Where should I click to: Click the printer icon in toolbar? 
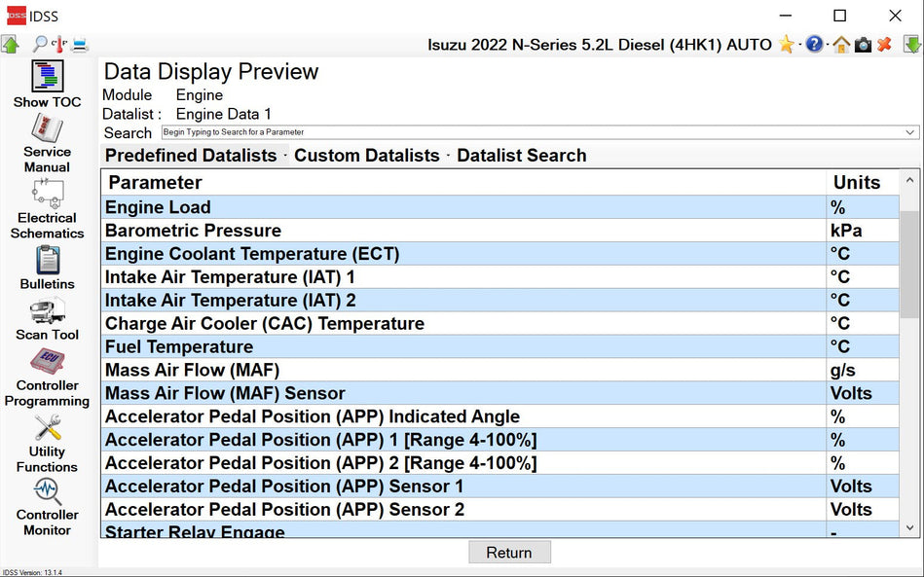coord(80,44)
